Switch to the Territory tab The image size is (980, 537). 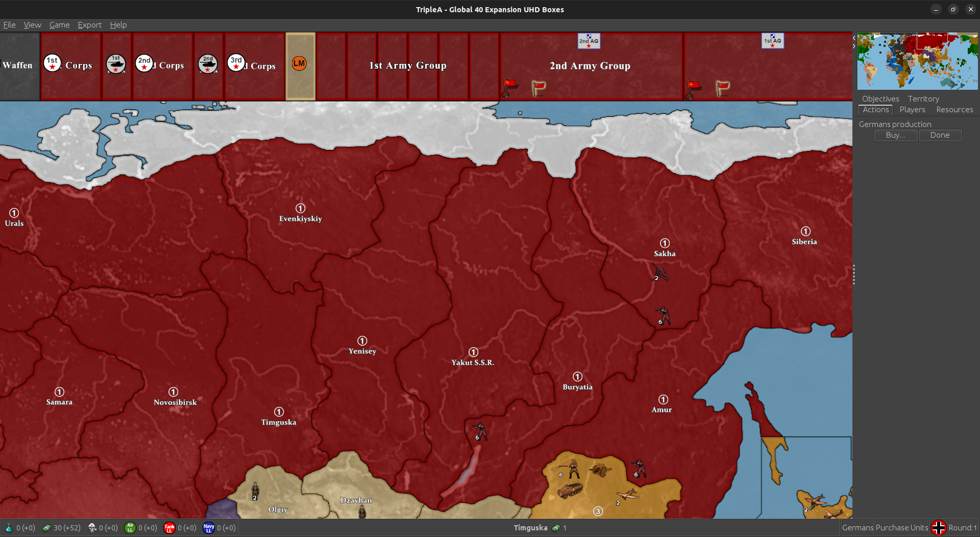(x=923, y=99)
